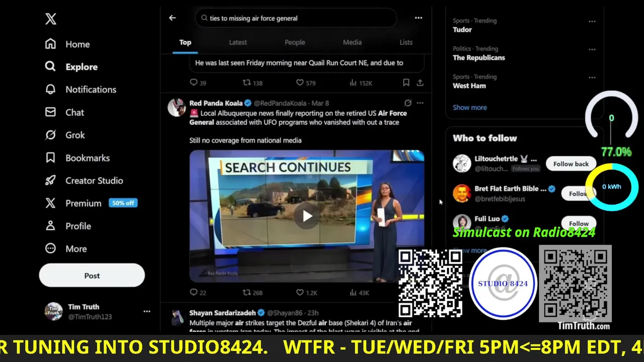This screenshot has height=362, width=644.
Task: Open Liltouchetrtle avatar in Who to follow
Action: pos(462,163)
